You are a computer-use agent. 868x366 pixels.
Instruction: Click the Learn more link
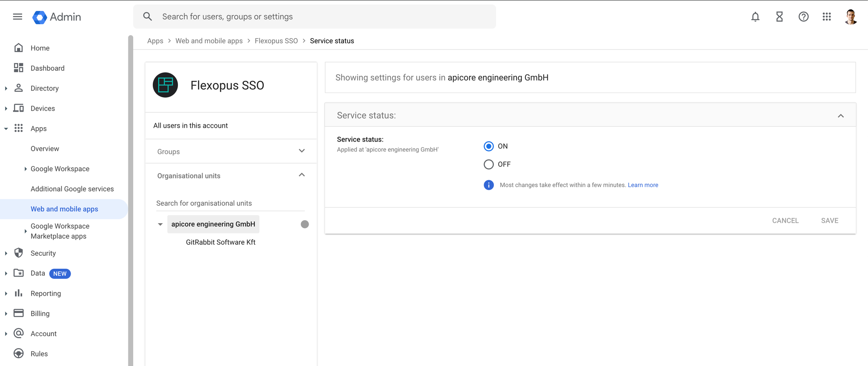(643, 185)
